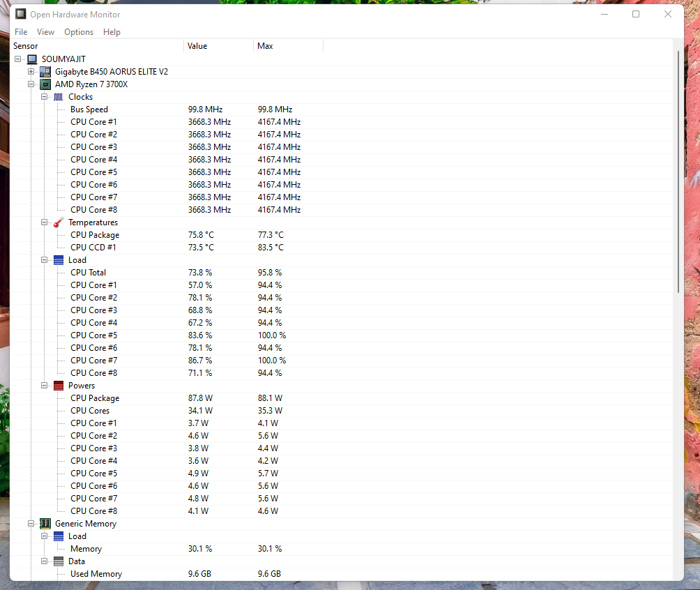The height and width of the screenshot is (590, 700).
Task: Click the Value column header
Action: [219, 46]
